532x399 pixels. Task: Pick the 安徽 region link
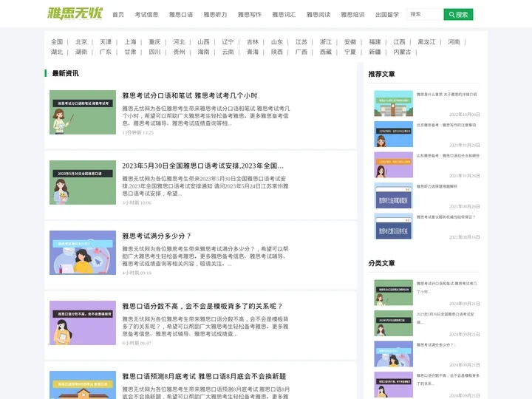[350, 41]
